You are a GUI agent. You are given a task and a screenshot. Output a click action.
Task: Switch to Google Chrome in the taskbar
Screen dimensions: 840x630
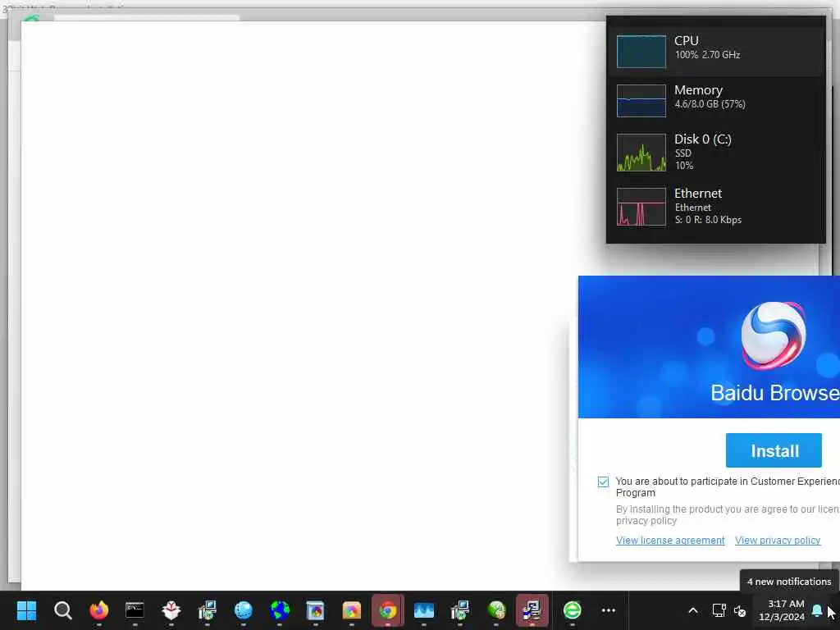387,610
